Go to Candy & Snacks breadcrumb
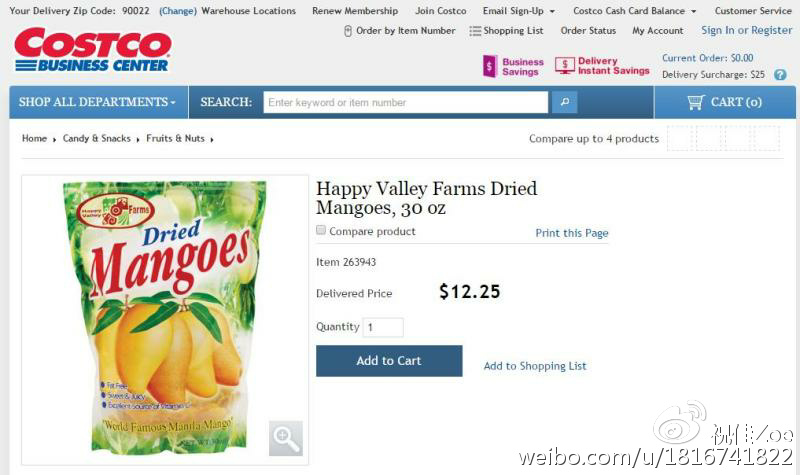800x475 pixels. [96, 138]
